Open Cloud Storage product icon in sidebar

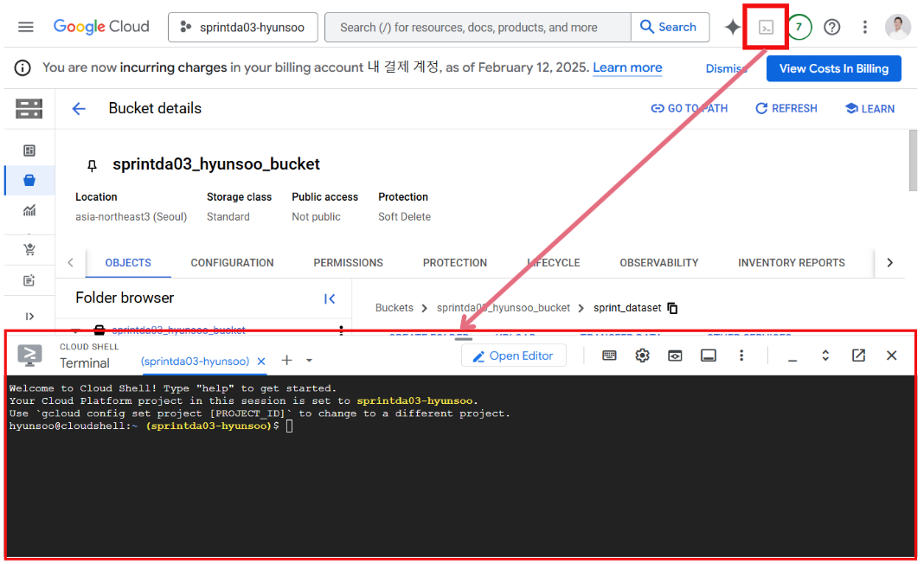coord(29,108)
